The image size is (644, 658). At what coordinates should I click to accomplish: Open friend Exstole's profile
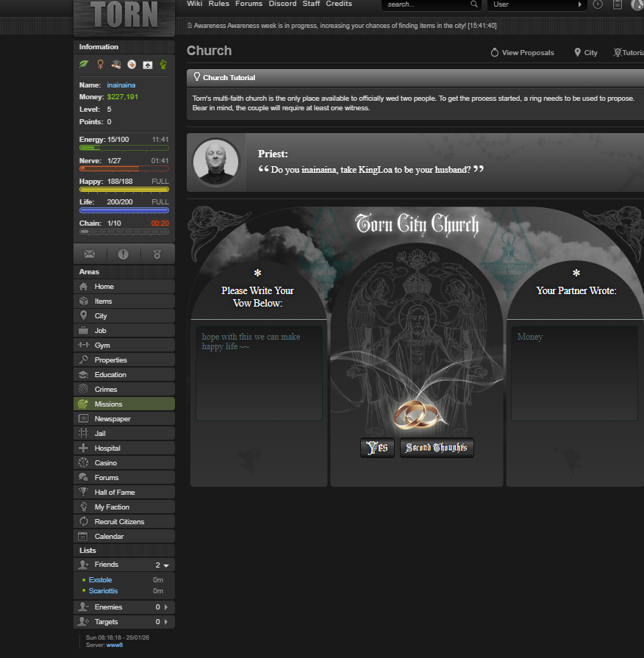click(x=100, y=579)
